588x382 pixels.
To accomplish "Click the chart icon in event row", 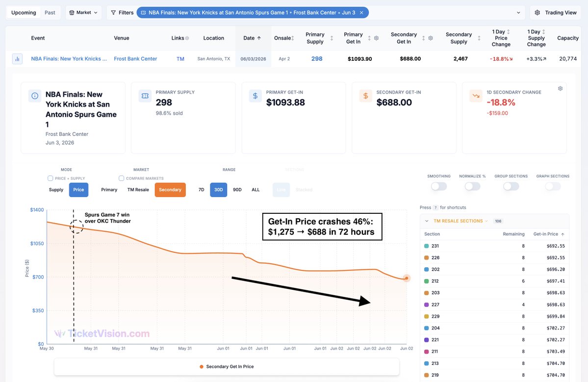I will [x=17, y=59].
